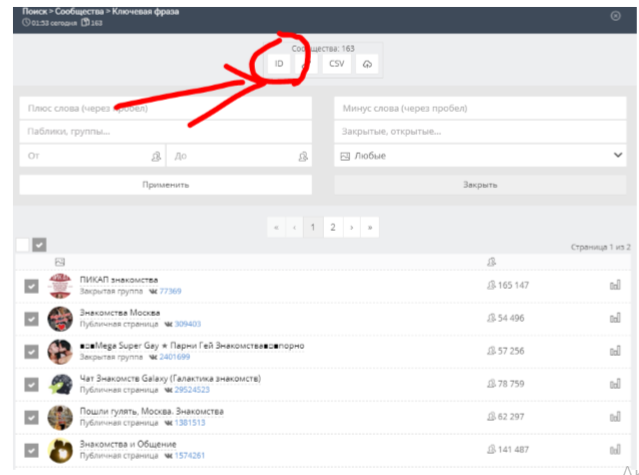Go to next page using single arrow
This screenshot has height=475, width=639.
351,227
